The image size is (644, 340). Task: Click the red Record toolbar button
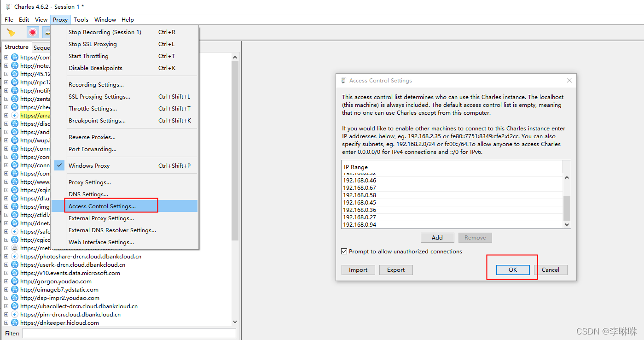pos(32,32)
